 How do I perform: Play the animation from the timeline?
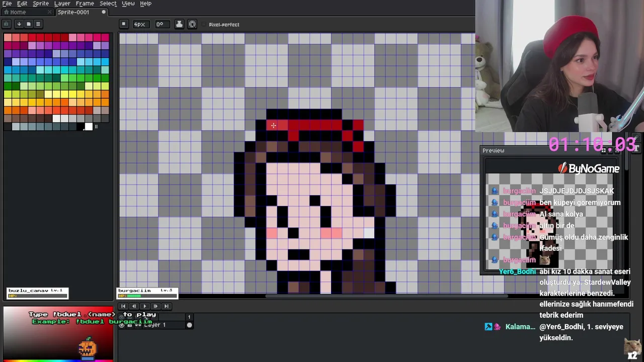[145, 306]
